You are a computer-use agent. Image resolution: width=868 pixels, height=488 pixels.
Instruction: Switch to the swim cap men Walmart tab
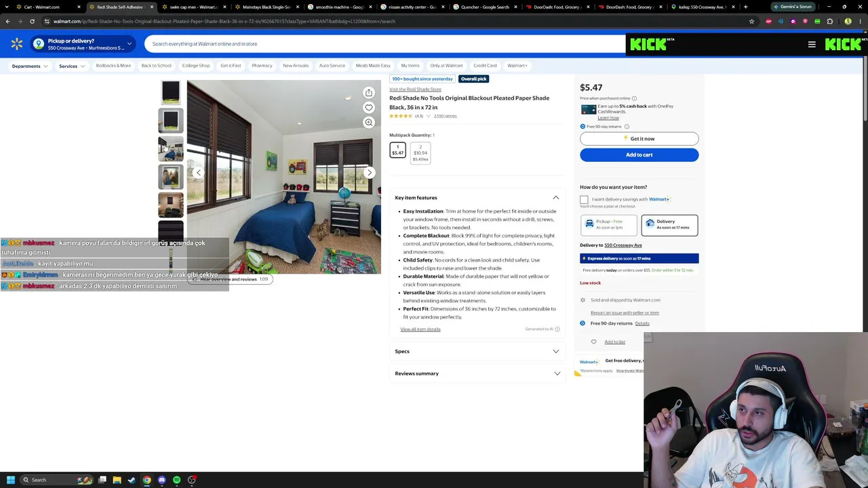(x=193, y=7)
